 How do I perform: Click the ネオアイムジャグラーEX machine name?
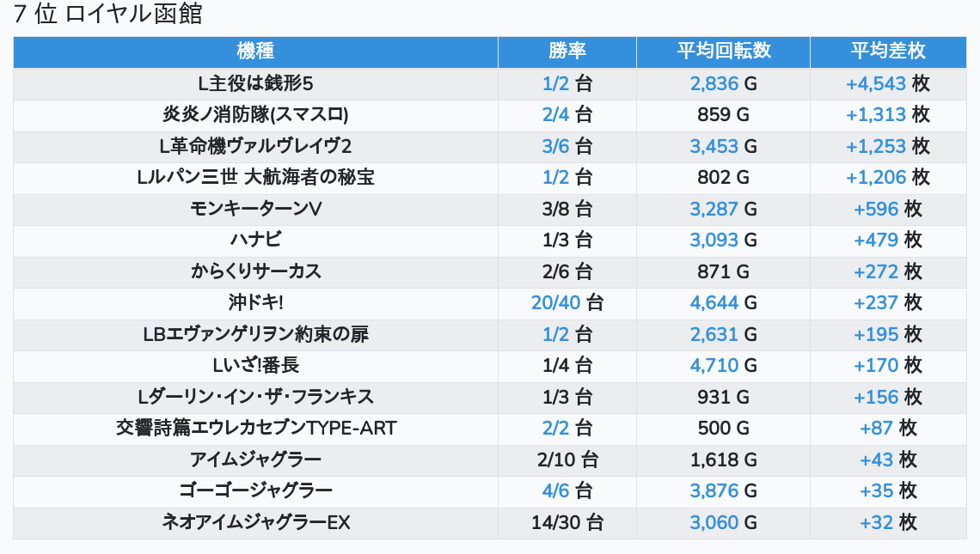pos(255,522)
